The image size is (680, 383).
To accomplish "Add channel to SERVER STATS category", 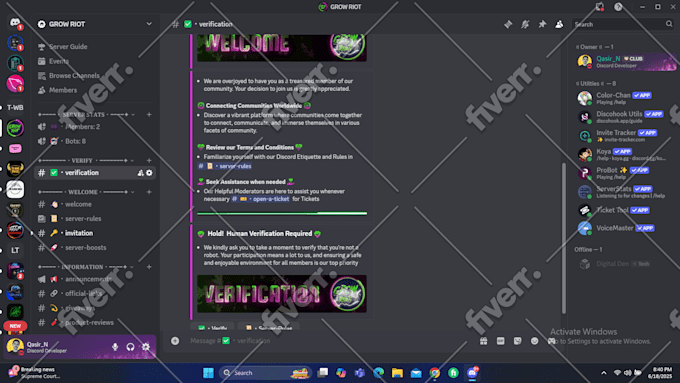I will coord(149,115).
